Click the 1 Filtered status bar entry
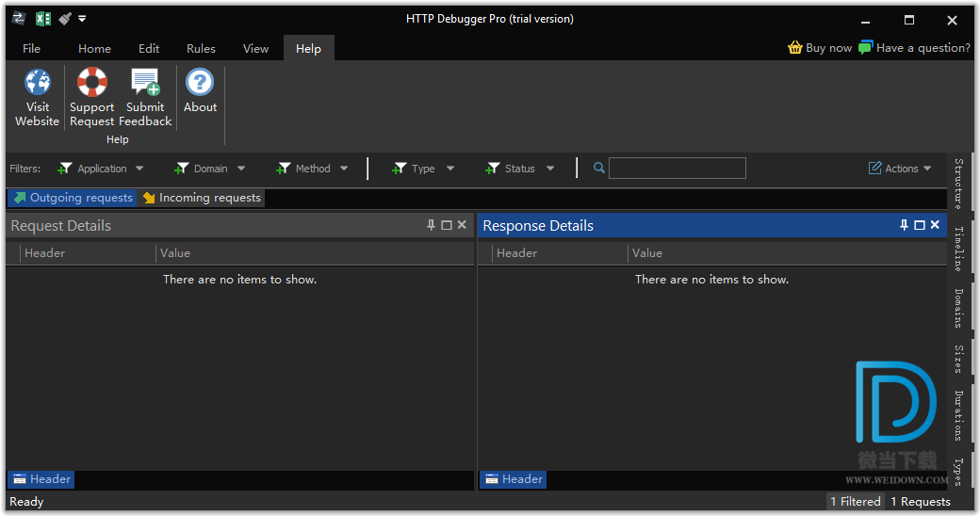This screenshot has width=980, height=516. pos(855,502)
